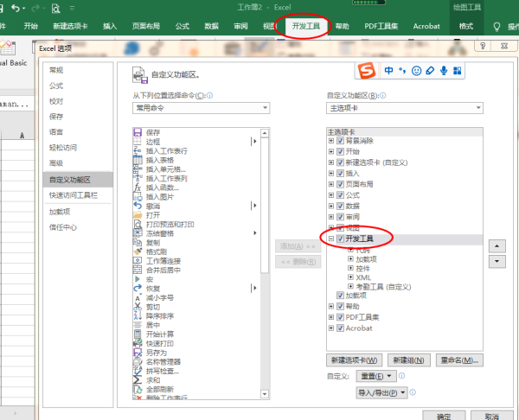Click 取消 to cancel the dialog
Screen dimensions: 519x420
tap(492, 416)
